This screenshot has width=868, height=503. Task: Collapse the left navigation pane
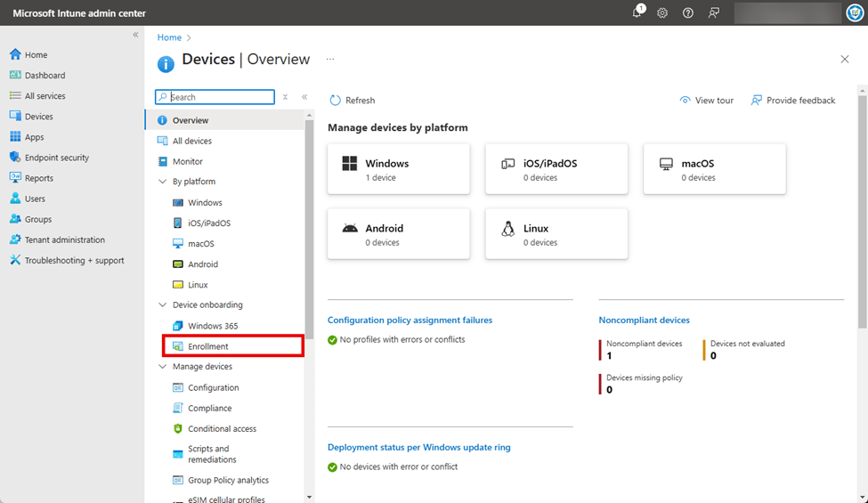click(135, 35)
